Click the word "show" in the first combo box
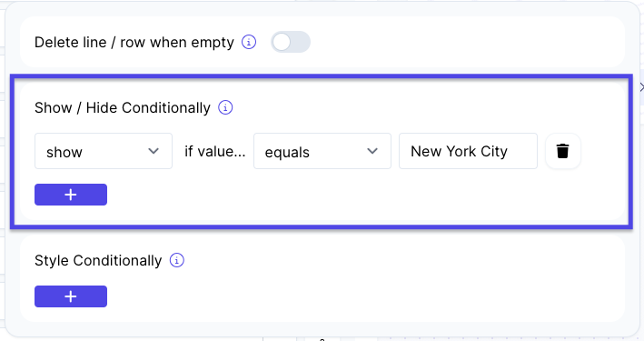Image resolution: width=644 pixels, height=341 pixels. 64,152
